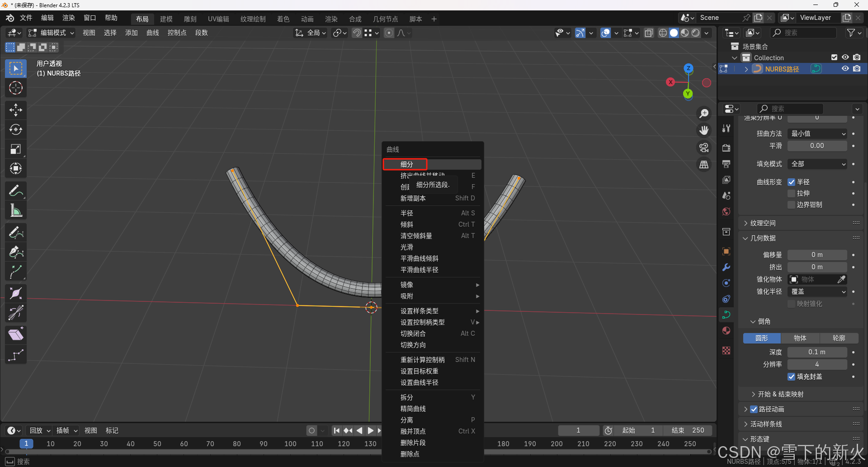Screen dimensions: 868x467
Task: Click the Pan view hand icon
Action: pyautogui.click(x=704, y=130)
